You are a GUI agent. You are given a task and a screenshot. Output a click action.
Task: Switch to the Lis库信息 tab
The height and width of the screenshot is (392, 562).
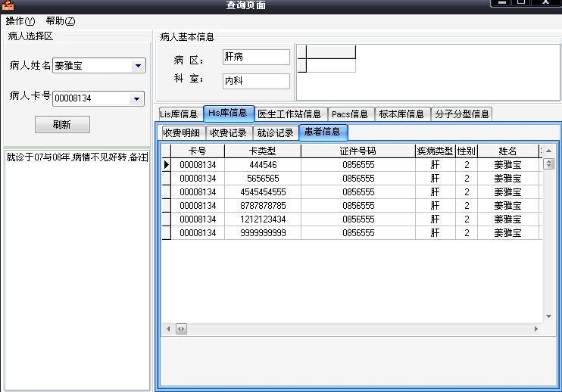tap(179, 114)
